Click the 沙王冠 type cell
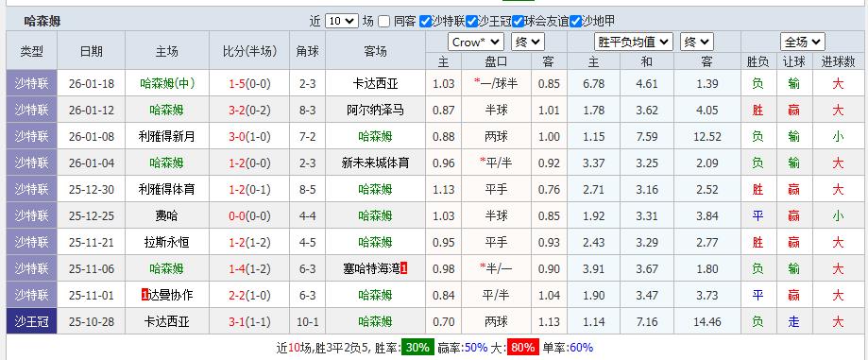The height and width of the screenshot is (360, 868). (x=31, y=321)
